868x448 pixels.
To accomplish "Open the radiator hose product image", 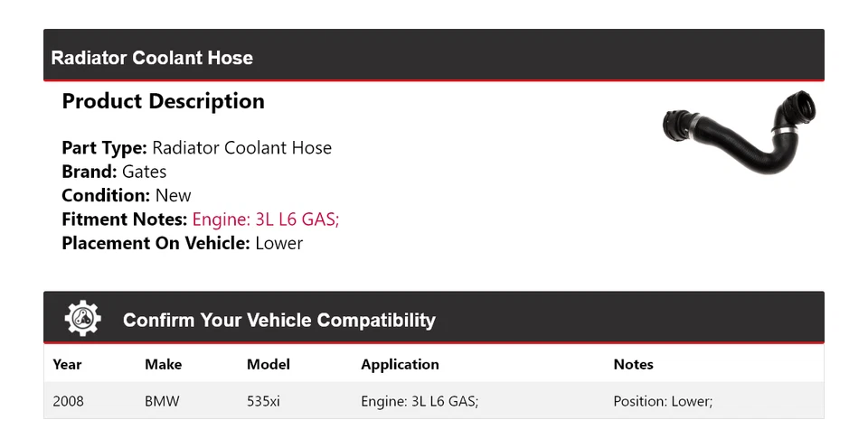I will tap(739, 132).
